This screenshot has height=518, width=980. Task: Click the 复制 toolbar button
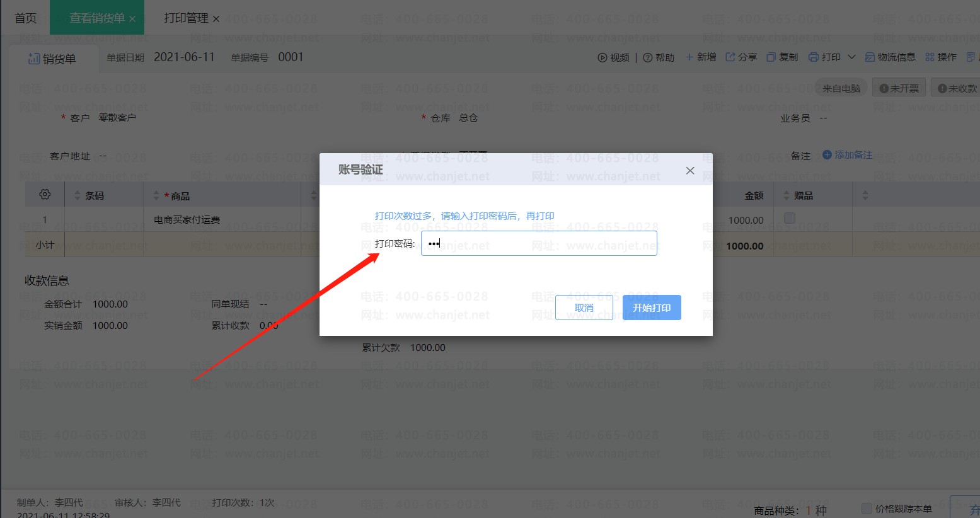tap(782, 57)
